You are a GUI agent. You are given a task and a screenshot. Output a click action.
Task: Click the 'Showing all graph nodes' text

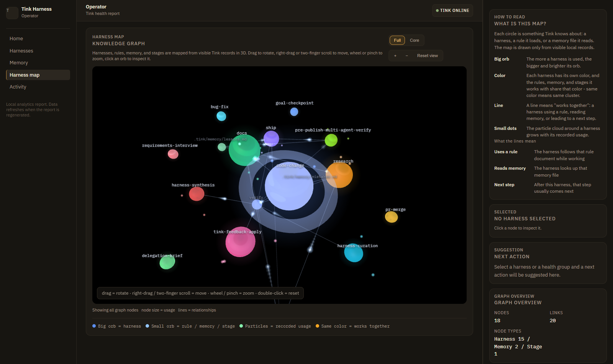tap(115, 310)
